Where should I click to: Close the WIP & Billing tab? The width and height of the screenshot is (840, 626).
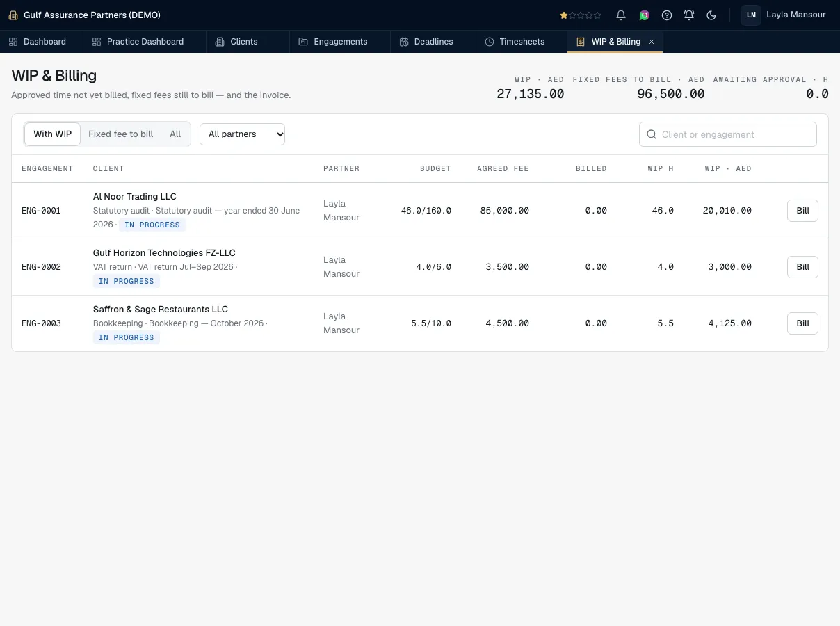(x=652, y=42)
